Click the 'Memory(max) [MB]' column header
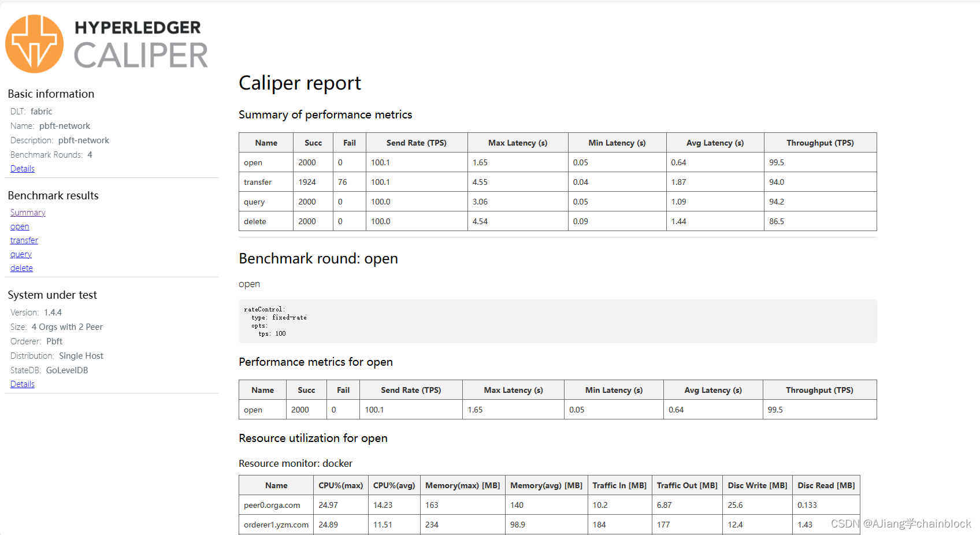The height and width of the screenshot is (535, 980). (x=463, y=485)
